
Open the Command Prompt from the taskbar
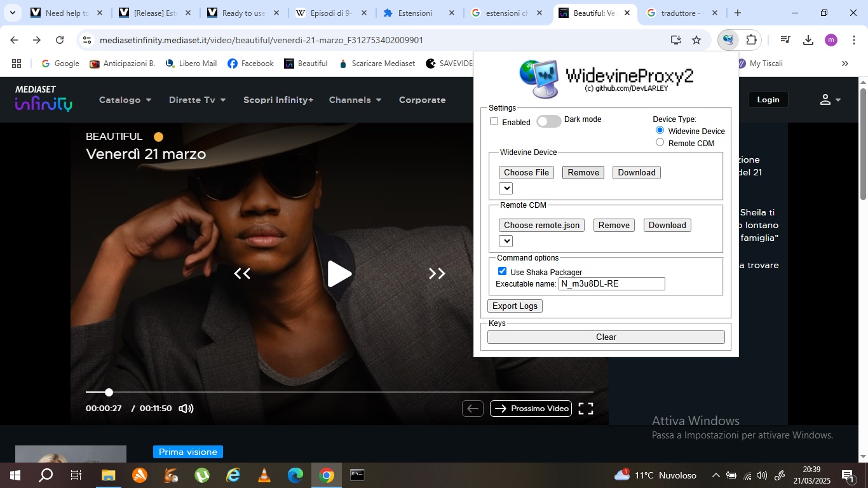point(357,475)
